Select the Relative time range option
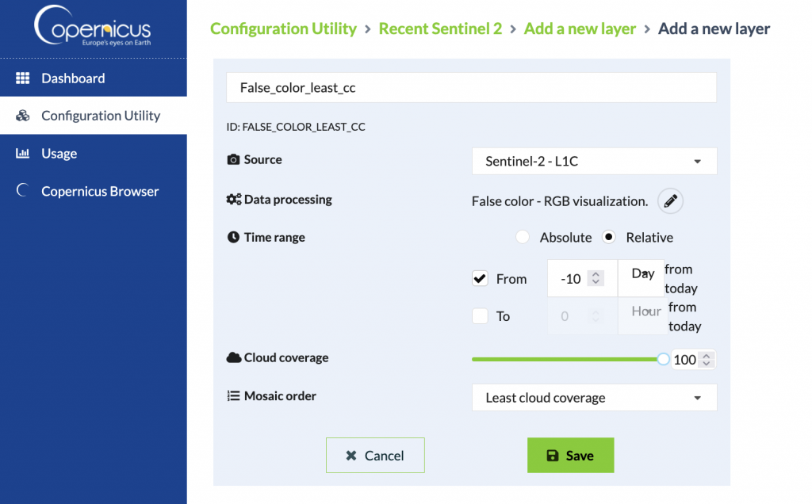Screen dimensions: 812x504 (x=609, y=238)
